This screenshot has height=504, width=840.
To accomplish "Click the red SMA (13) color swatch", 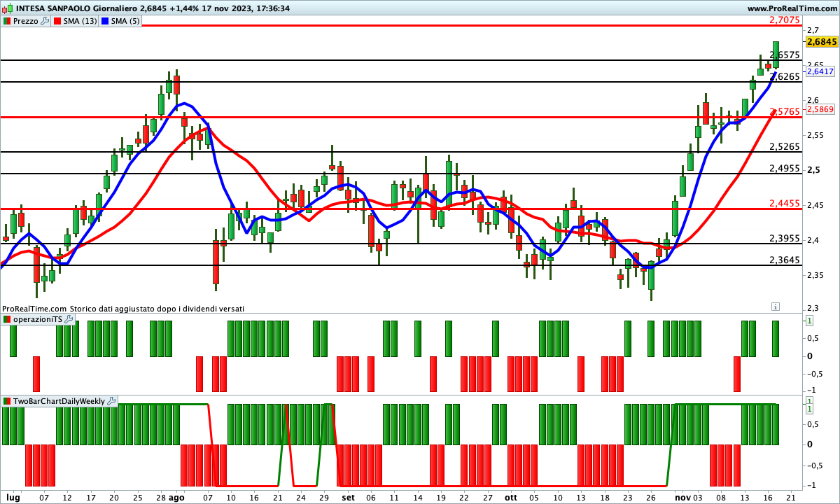I will (x=58, y=21).
